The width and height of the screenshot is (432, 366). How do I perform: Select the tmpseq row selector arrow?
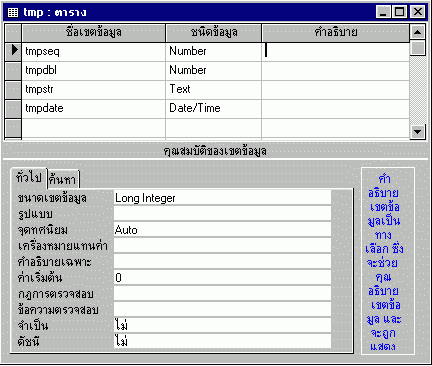[x=13, y=51]
